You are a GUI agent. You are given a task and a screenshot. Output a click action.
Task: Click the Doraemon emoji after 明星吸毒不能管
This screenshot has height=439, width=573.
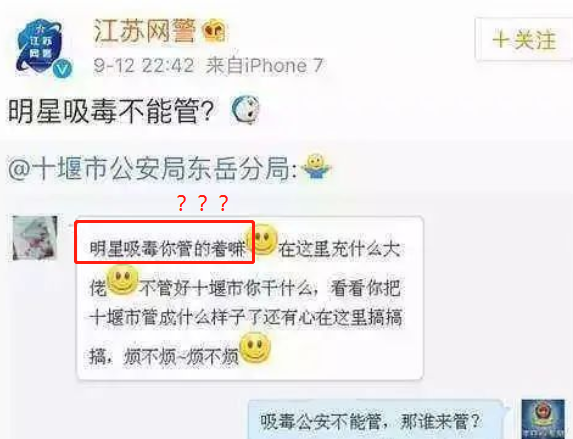point(245,110)
